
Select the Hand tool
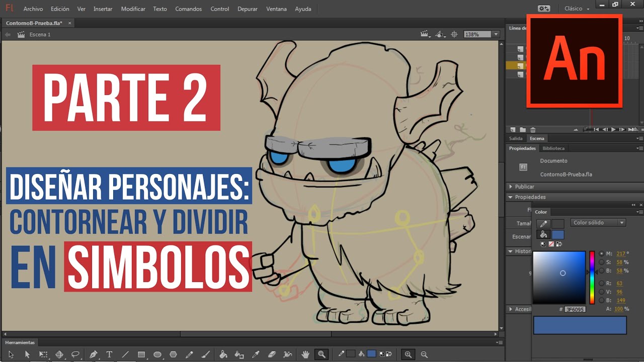[305, 354]
